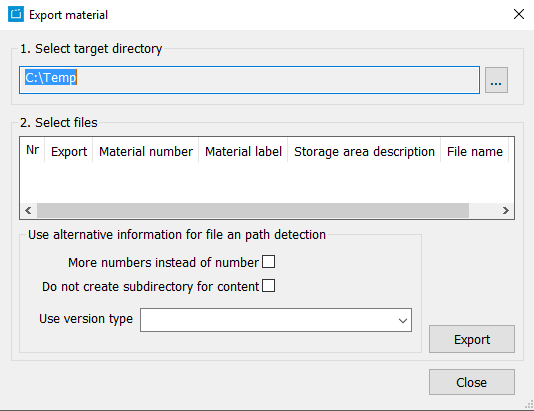Screen dimensions: 534x411
Task: Select the Material label column header
Action: (x=243, y=152)
